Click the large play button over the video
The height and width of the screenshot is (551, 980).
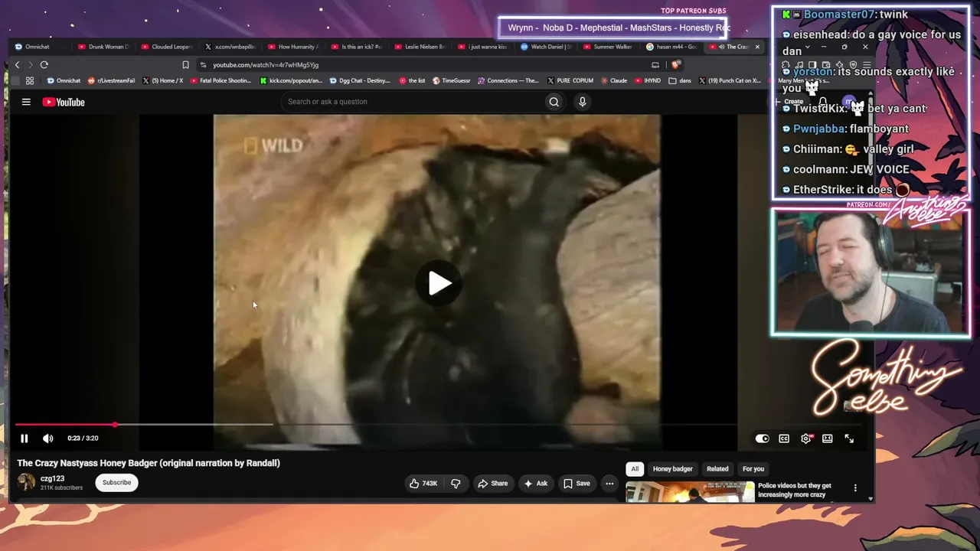click(x=439, y=283)
